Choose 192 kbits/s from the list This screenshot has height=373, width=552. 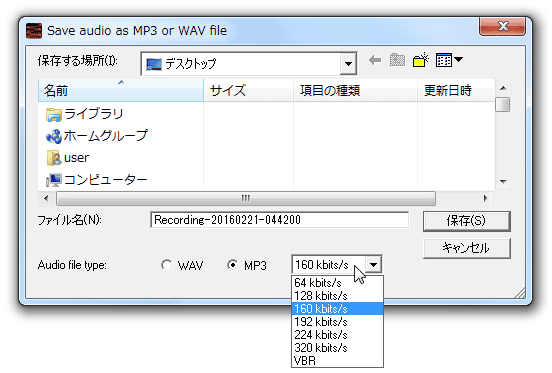[x=337, y=322]
